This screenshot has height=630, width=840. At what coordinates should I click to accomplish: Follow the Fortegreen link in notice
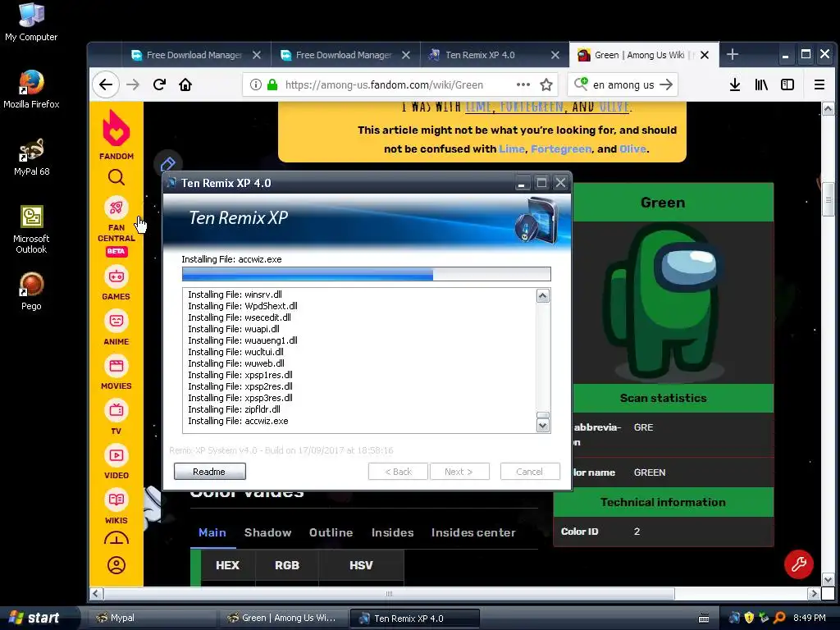[x=561, y=149]
